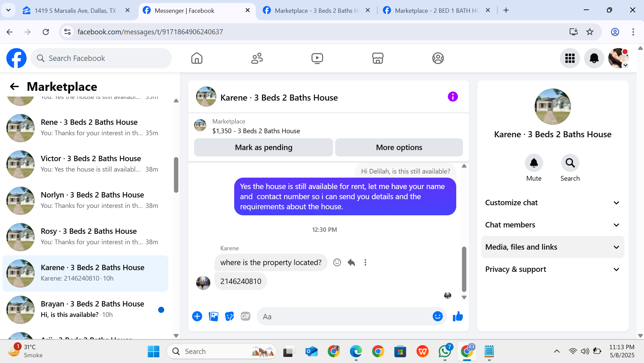Open Norlyn's conversation
This screenshot has width=644, height=363.
[85, 201]
